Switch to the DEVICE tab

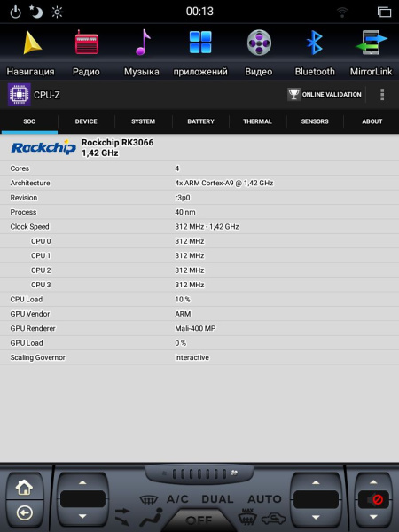pyautogui.click(x=86, y=121)
